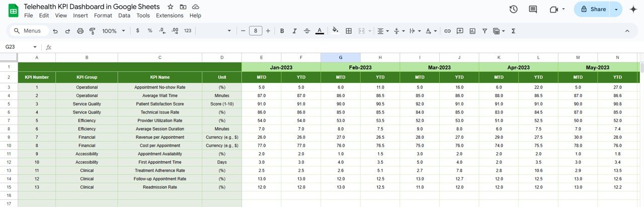Open the 100% zoom dropdown
The image size is (644, 207).
(x=114, y=31)
